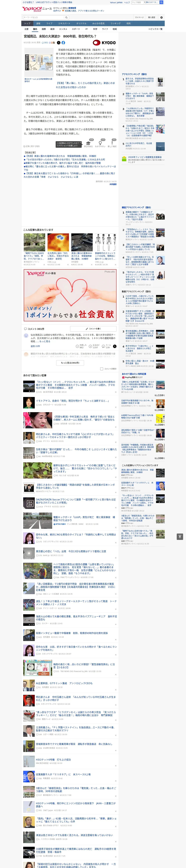Click the Yahoo! JAPAN News logo
Screen dimensions: 186x868
[37, 9]
